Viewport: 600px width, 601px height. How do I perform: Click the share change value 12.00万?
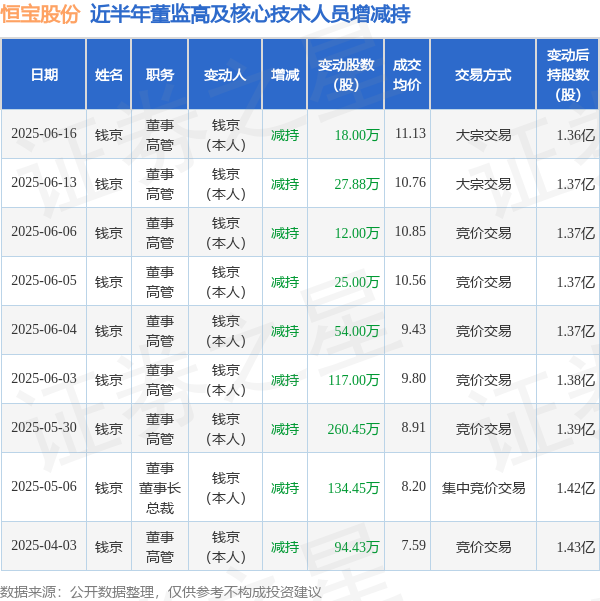pos(357,233)
